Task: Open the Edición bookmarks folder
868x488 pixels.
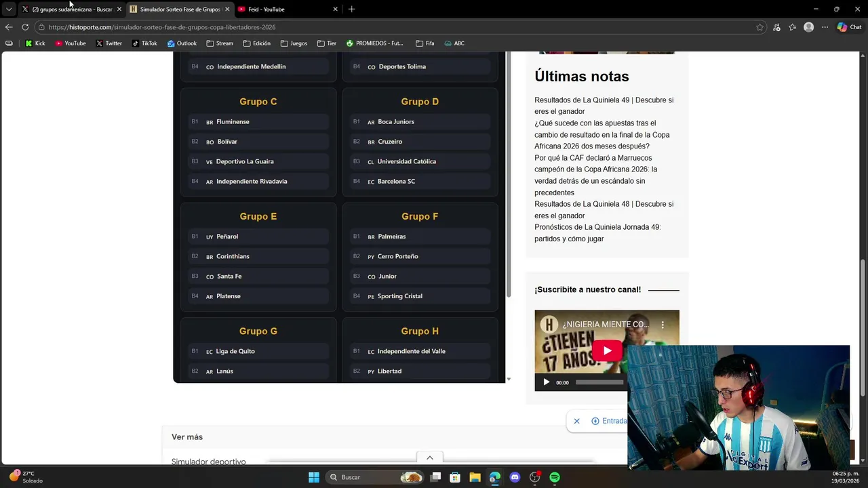Action: 256,43
